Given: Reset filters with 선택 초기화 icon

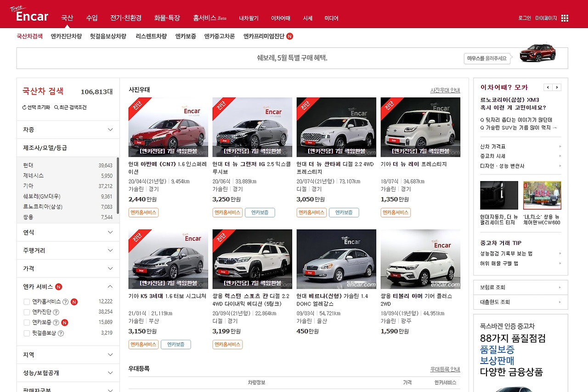Looking at the screenshot, I should tap(24, 108).
